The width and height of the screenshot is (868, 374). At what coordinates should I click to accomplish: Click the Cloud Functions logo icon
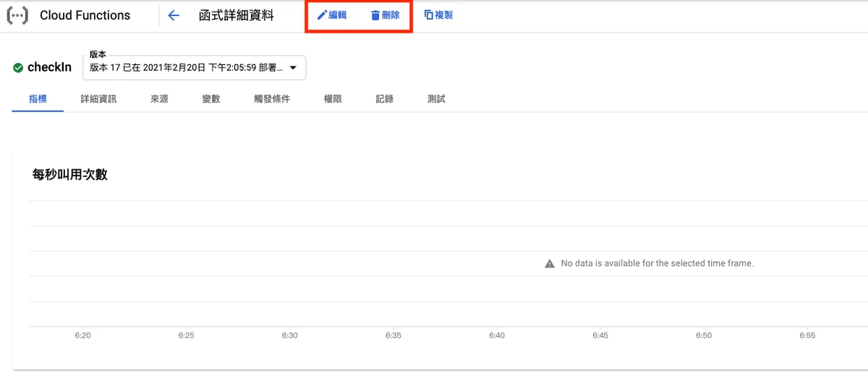(x=17, y=15)
